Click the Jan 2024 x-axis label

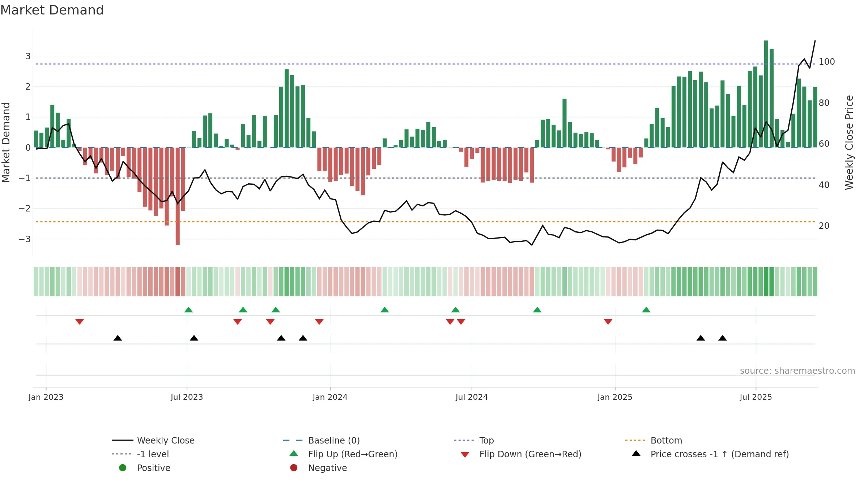pos(330,397)
